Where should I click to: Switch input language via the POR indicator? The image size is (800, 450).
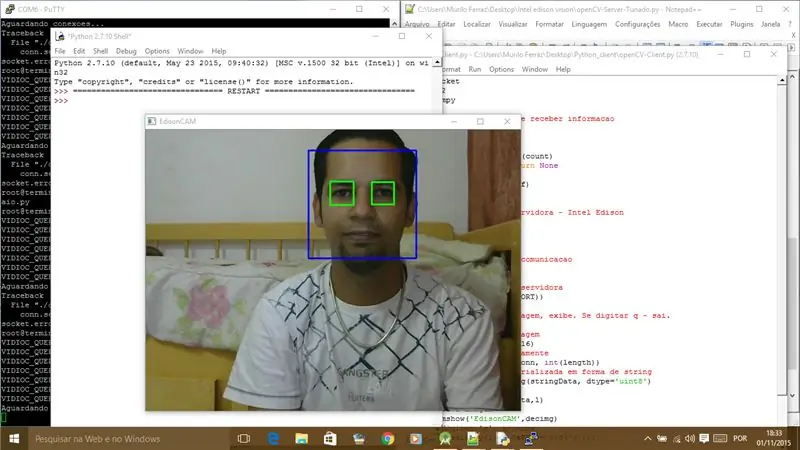pos(740,439)
